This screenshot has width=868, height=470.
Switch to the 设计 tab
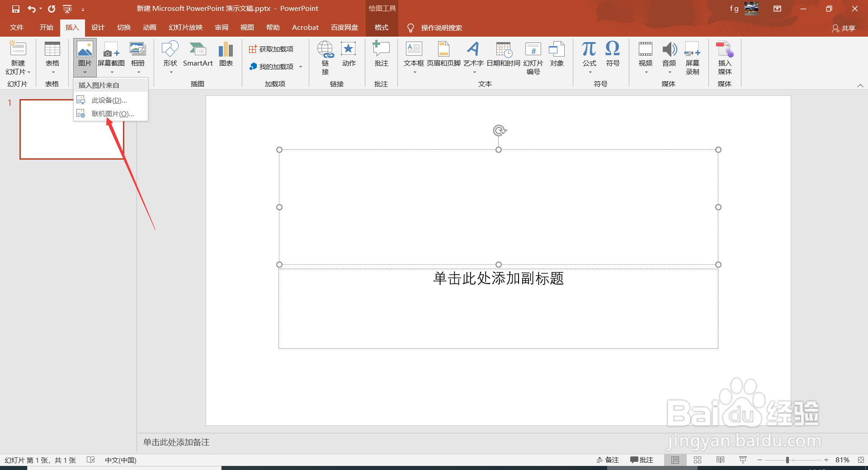pos(98,28)
